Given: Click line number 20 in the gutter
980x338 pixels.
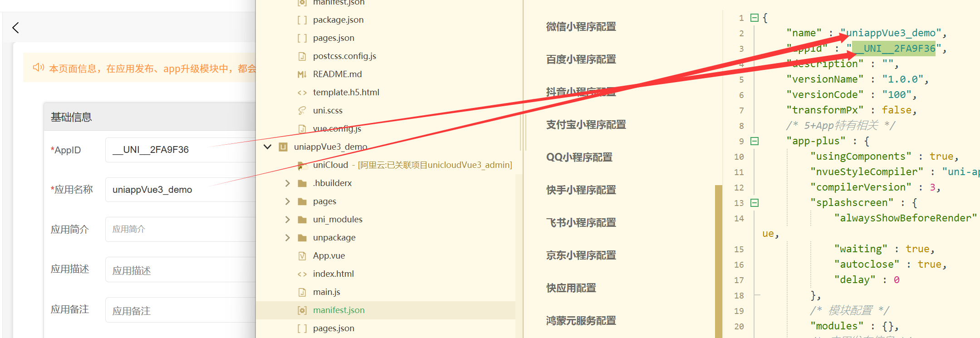Looking at the screenshot, I should (739, 327).
